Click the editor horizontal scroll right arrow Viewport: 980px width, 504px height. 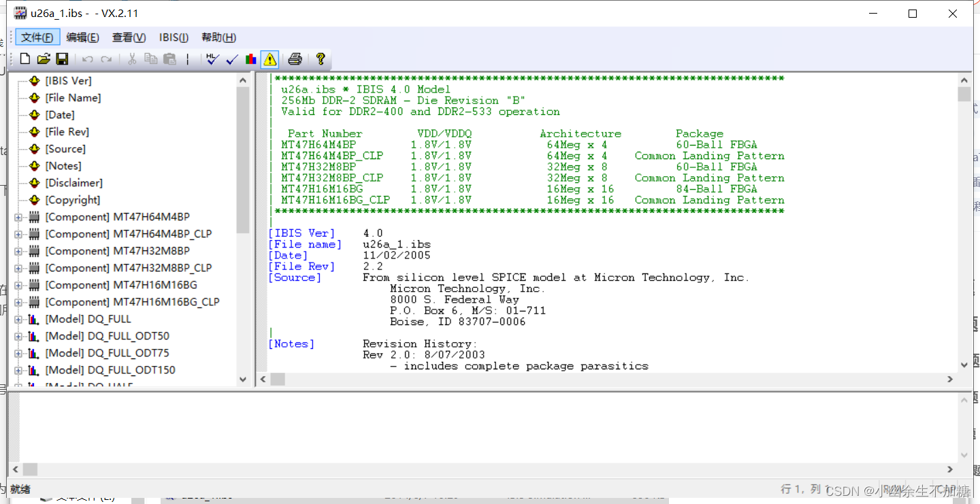951,380
